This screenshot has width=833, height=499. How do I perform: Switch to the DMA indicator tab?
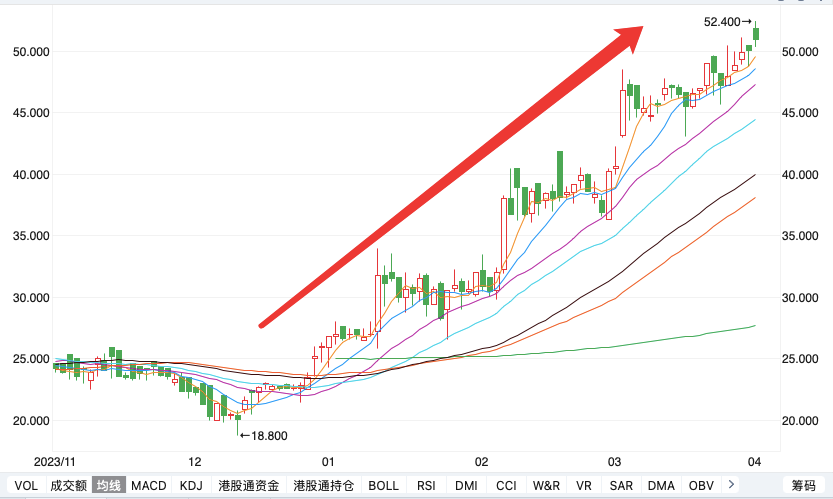click(661, 486)
